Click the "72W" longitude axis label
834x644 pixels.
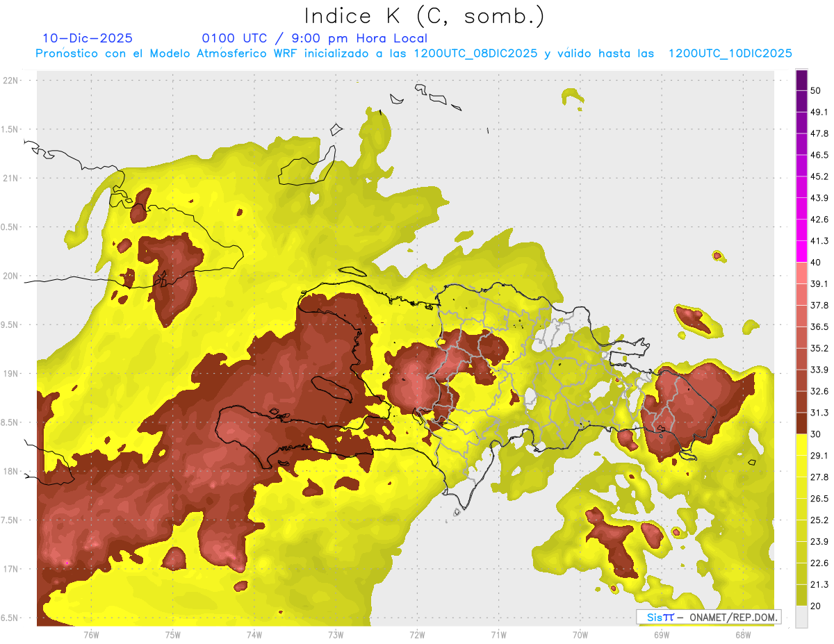[417, 635]
